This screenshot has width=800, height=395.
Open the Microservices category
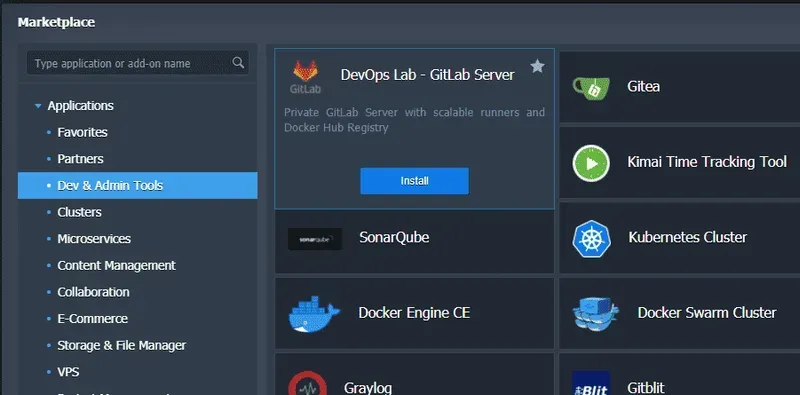click(94, 238)
